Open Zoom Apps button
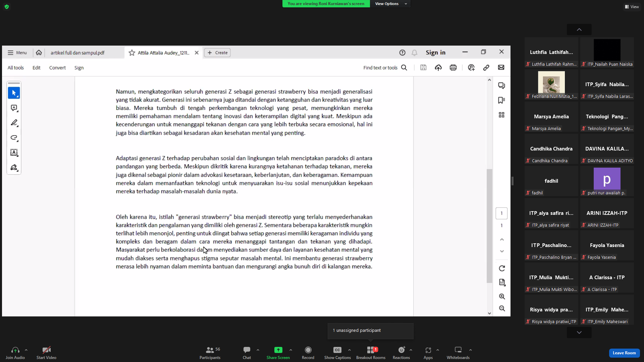 point(428,353)
